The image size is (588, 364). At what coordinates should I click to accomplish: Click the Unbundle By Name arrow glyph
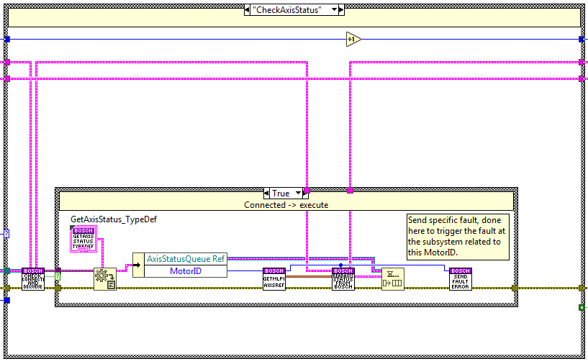click(138, 265)
